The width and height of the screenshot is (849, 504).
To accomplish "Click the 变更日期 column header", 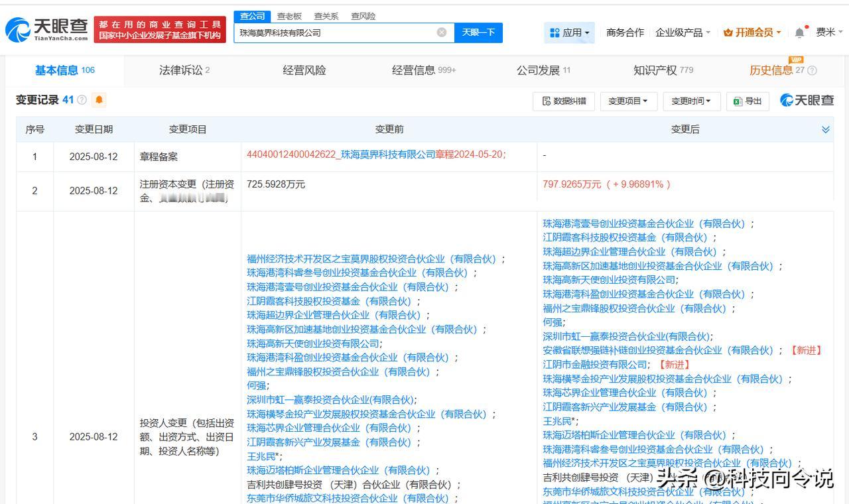I will coord(94,129).
